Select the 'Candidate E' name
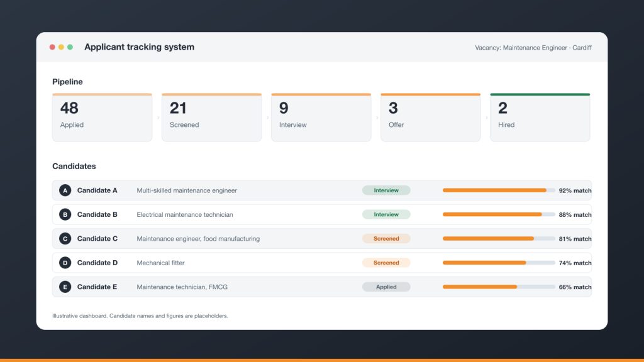The width and height of the screenshot is (644, 362). tap(97, 287)
